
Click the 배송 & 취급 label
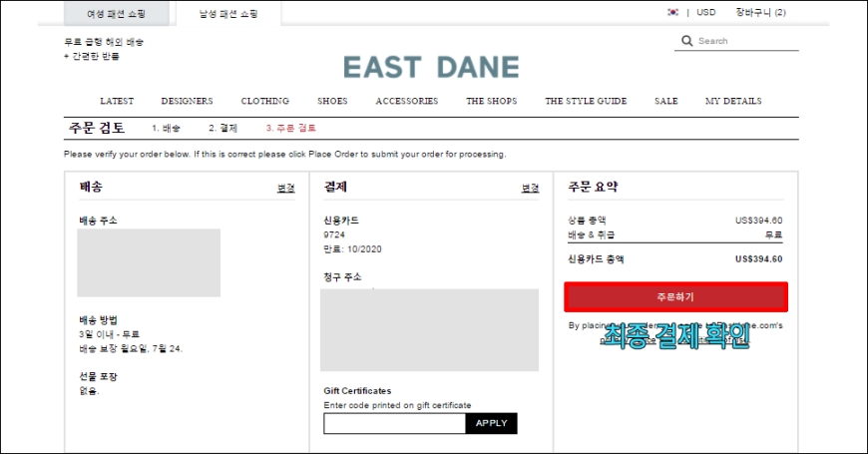[x=592, y=234]
